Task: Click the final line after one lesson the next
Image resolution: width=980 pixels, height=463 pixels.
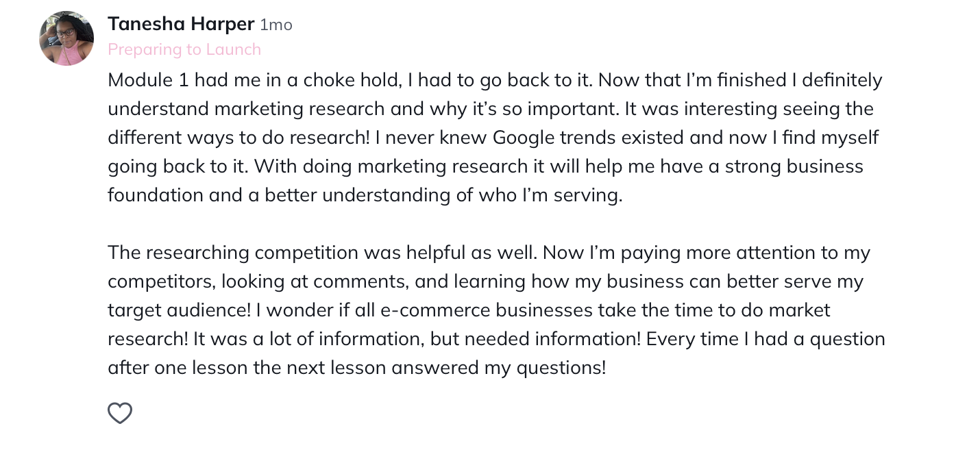Action: (357, 368)
